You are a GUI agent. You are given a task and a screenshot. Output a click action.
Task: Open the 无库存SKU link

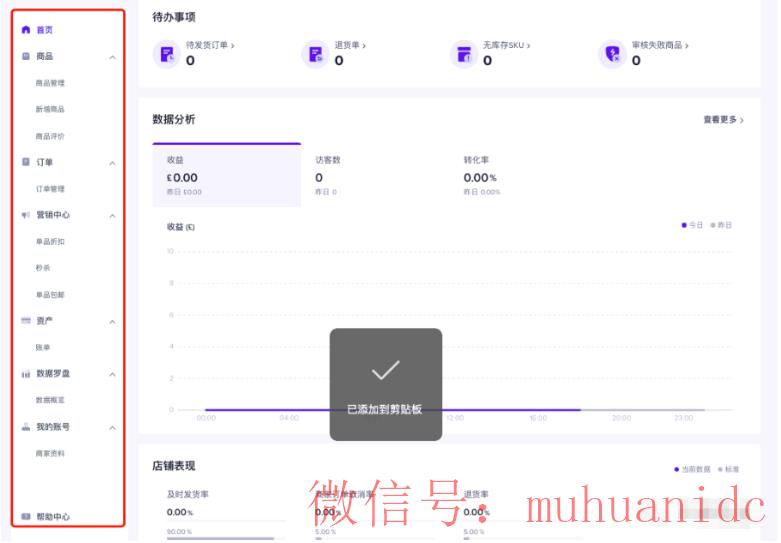[x=507, y=45]
